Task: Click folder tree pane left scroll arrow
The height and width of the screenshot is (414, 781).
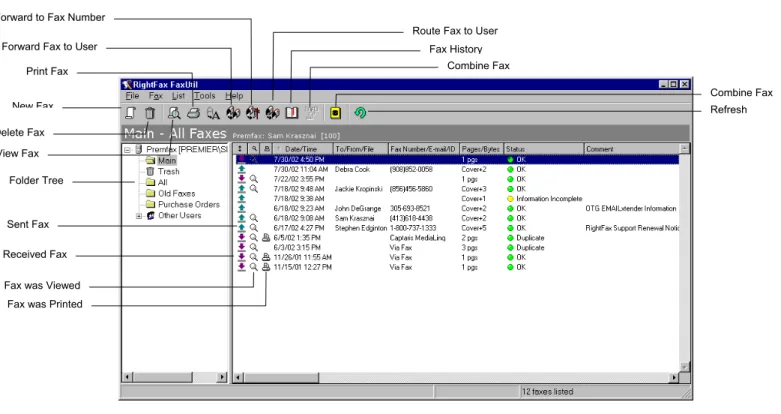Action: click(x=128, y=378)
